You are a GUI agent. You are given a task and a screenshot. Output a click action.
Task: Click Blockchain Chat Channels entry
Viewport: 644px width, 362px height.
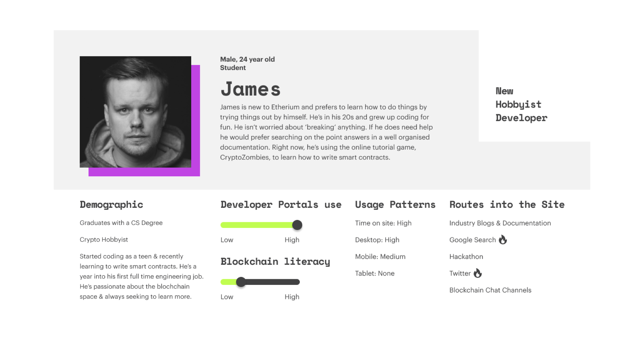click(490, 290)
